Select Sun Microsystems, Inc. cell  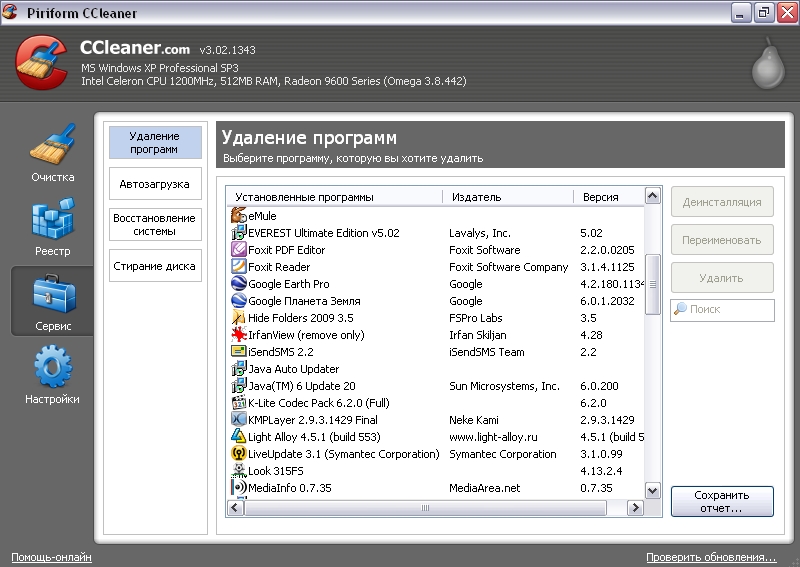coord(504,386)
